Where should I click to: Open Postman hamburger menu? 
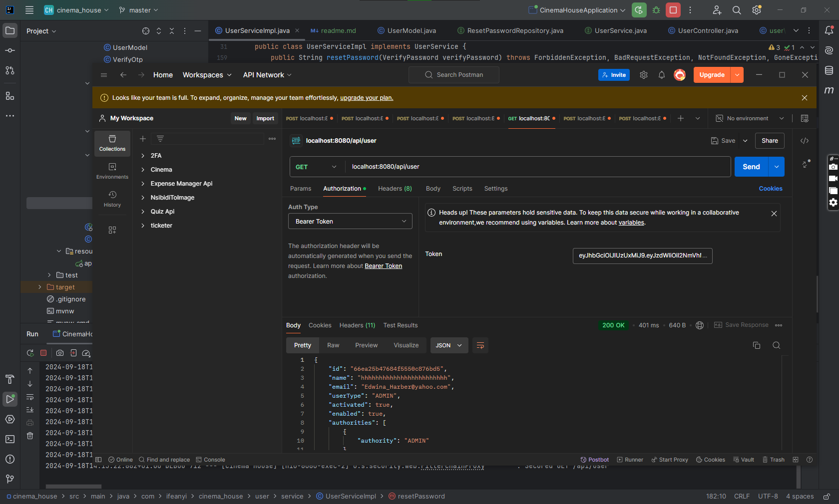(x=104, y=75)
